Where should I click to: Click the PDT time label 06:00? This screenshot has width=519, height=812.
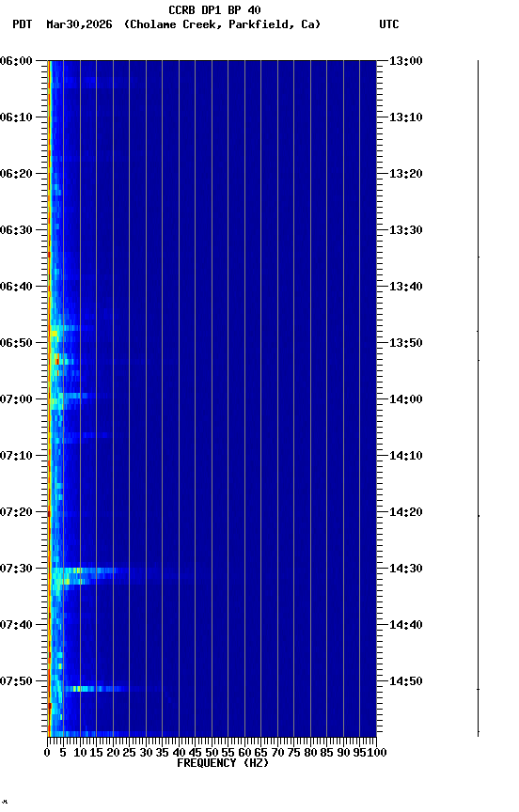click(16, 61)
